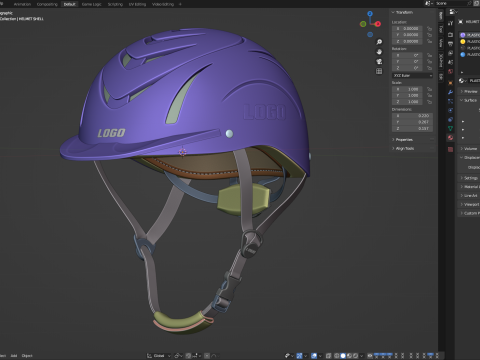Toggle lock on Scale Y
The image size is (480, 360).
[429, 96]
